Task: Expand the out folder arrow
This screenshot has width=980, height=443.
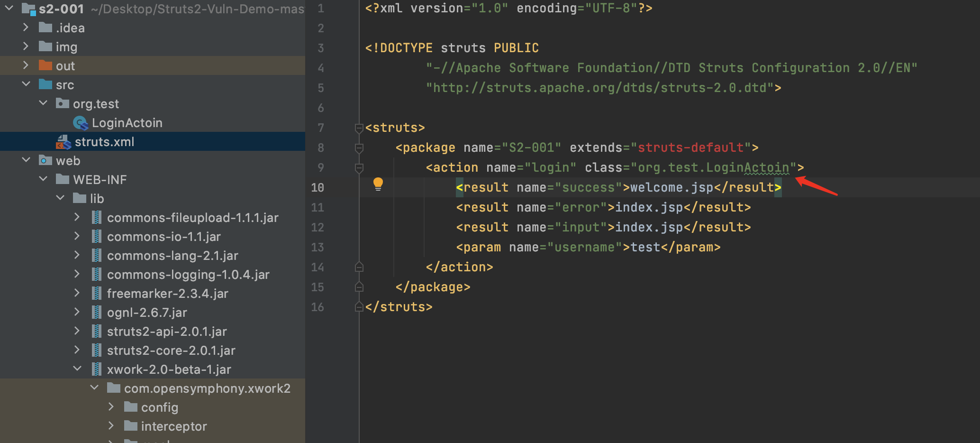Action: [x=26, y=65]
